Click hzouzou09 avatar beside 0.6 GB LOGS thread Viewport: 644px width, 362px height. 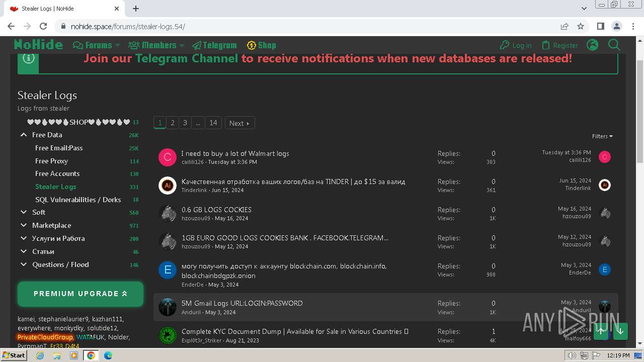click(x=168, y=214)
